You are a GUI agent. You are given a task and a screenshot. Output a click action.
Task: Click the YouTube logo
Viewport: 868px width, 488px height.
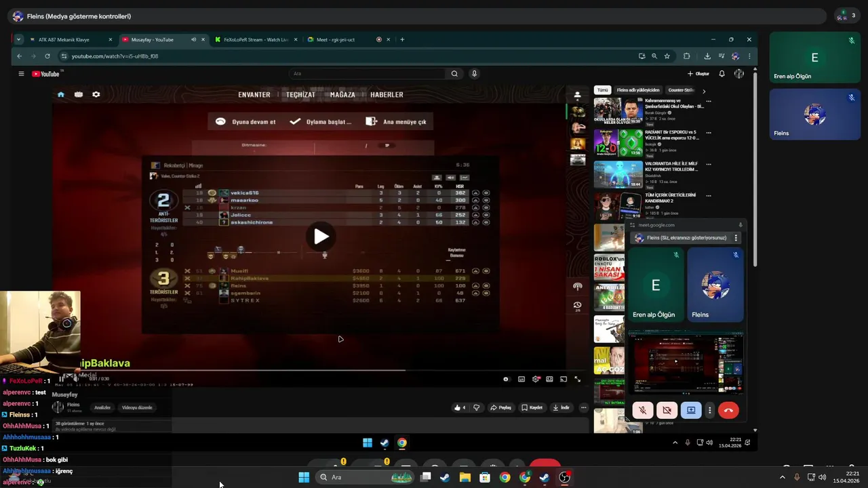point(46,74)
